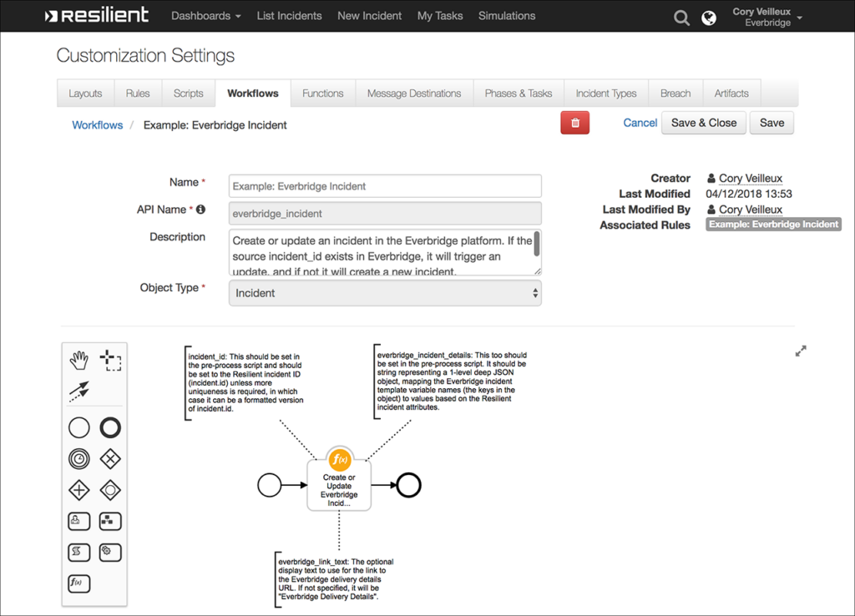Viewport: 855px width, 616px height.
Task: Add a sub-process workflow element from palette
Action: (x=110, y=521)
